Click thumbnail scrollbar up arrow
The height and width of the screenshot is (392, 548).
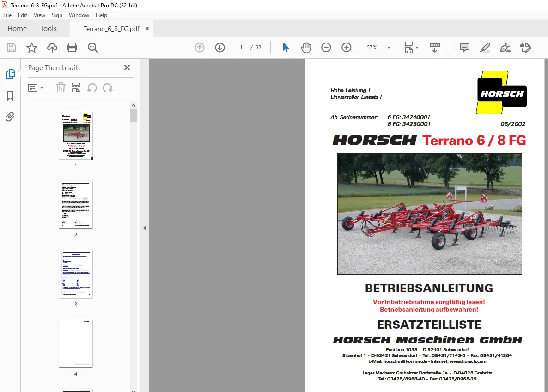click(x=133, y=105)
